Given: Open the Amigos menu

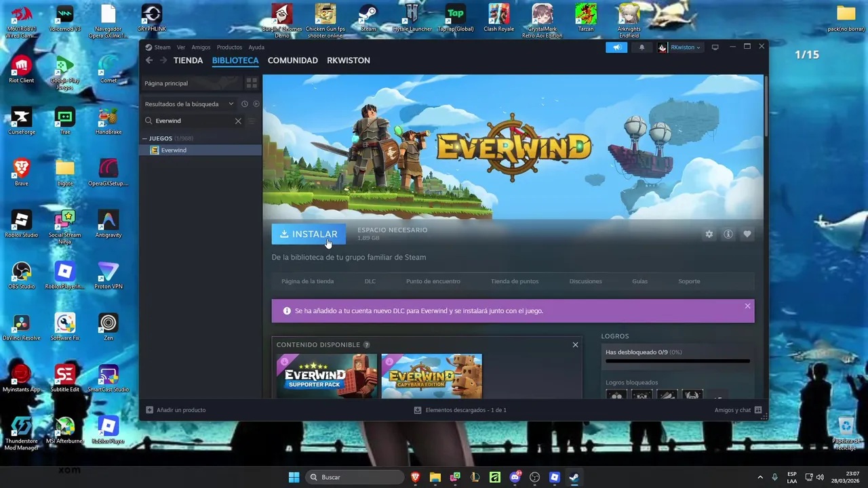Looking at the screenshot, I should coord(201,47).
